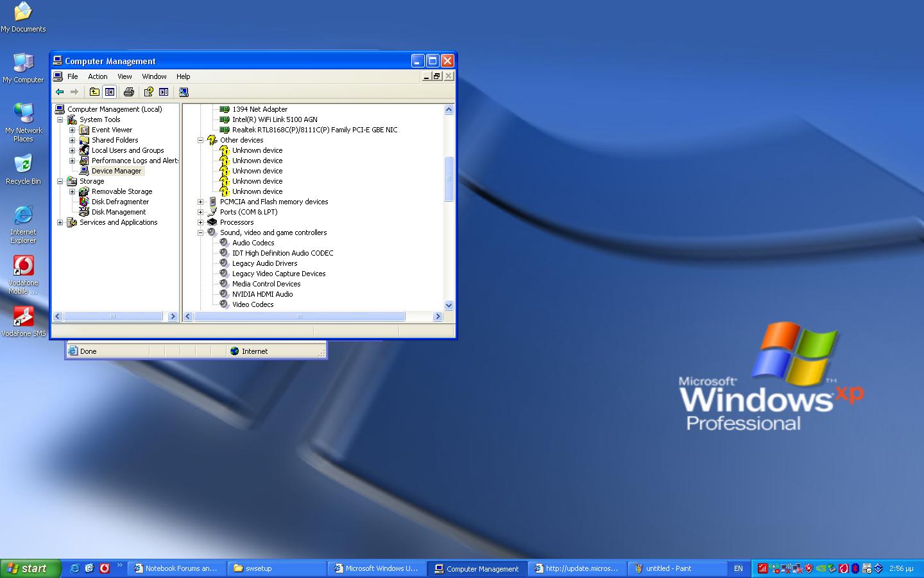Select the Realtek RTL8168C PCI-E GBE NIC
The width and height of the screenshot is (924, 578).
point(314,130)
